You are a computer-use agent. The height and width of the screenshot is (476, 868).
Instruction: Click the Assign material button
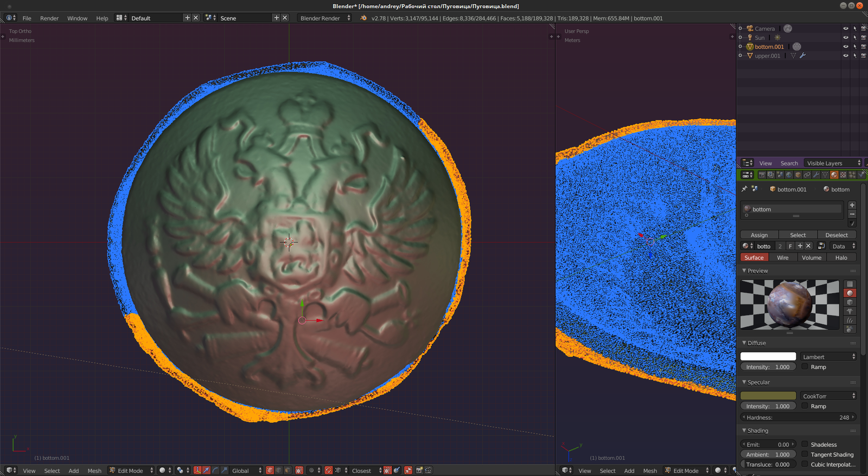[759, 235]
